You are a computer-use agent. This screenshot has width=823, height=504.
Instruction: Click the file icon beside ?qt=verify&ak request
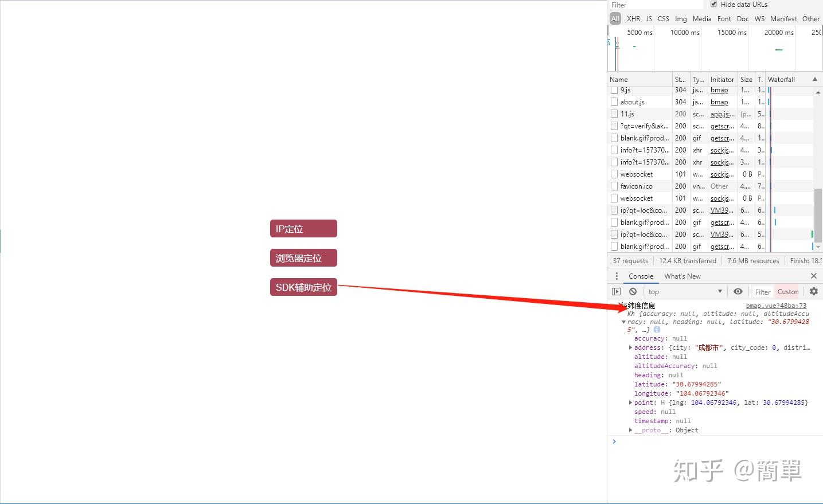[614, 126]
